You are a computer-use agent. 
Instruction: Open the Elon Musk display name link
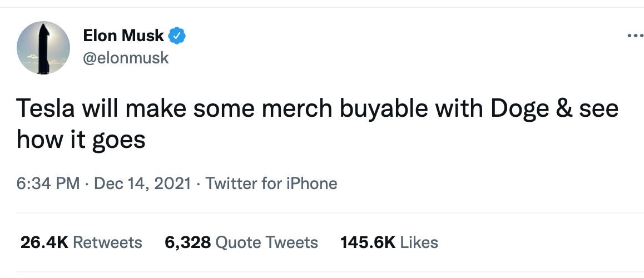123,36
